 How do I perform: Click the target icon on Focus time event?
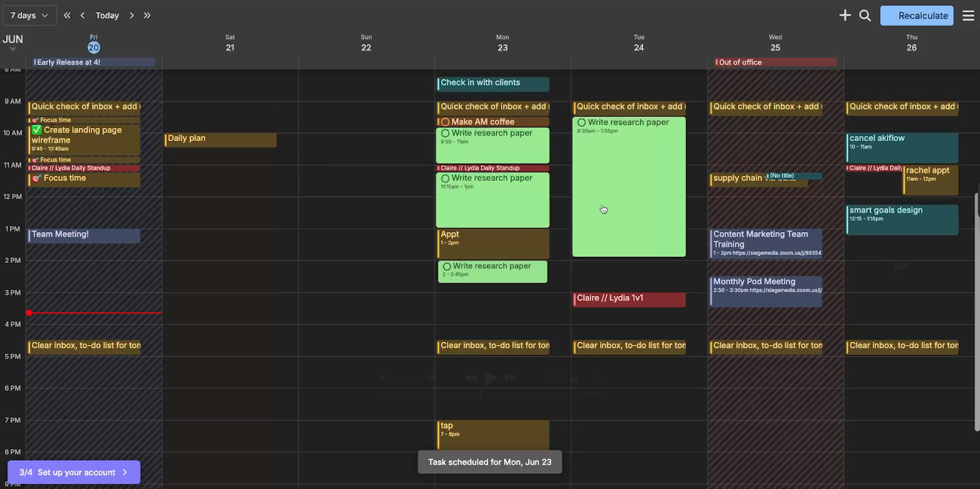[37, 178]
